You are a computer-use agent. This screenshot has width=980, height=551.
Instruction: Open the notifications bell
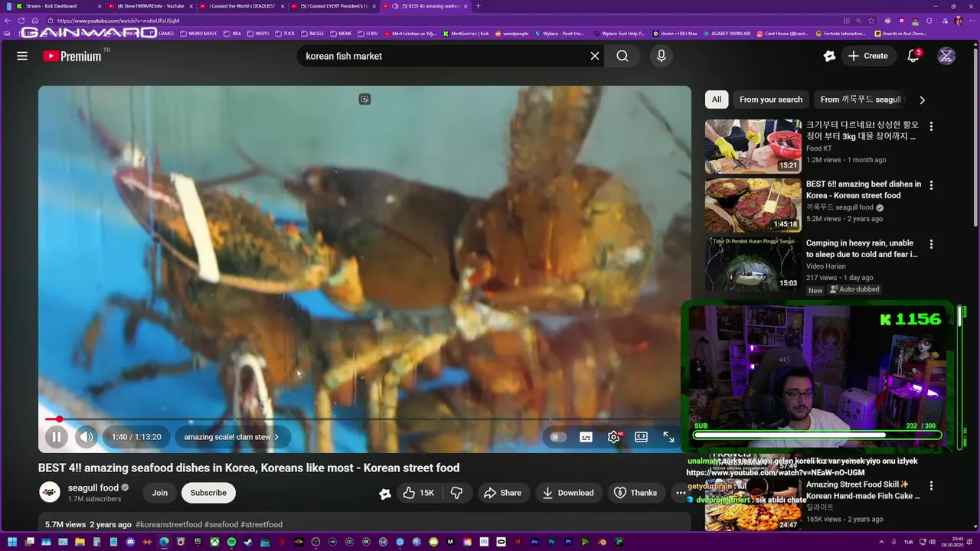point(913,56)
